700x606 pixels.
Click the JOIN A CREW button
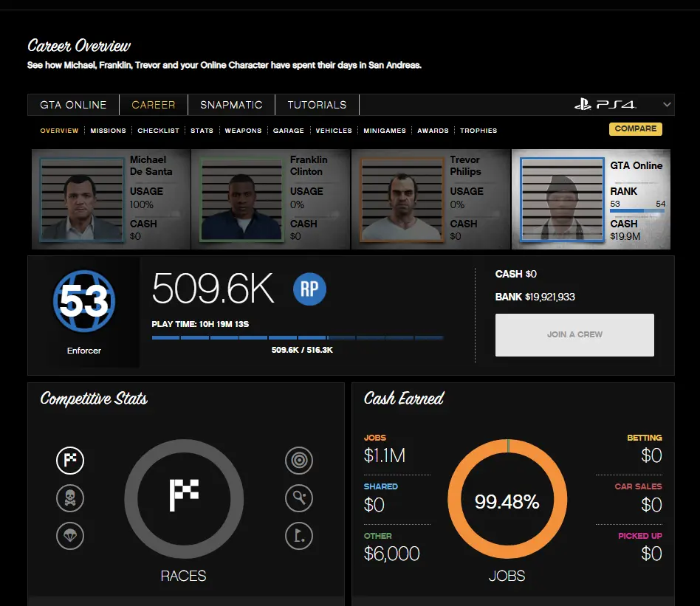click(x=574, y=334)
